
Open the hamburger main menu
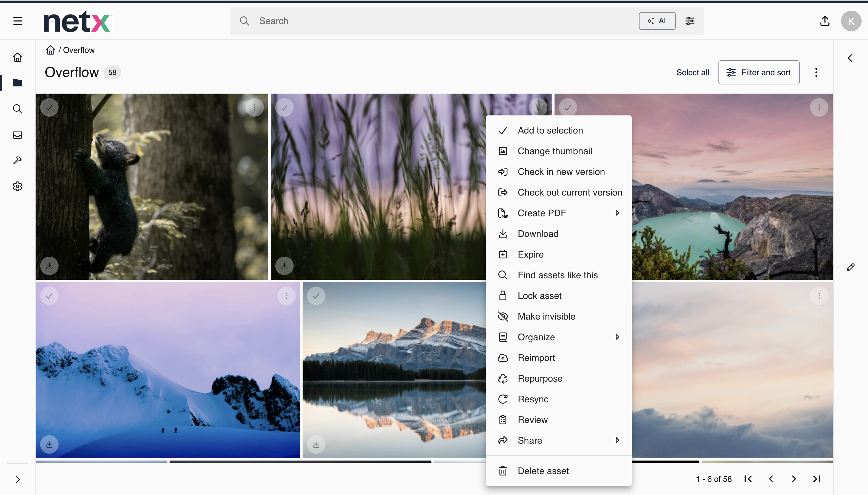[x=18, y=21]
